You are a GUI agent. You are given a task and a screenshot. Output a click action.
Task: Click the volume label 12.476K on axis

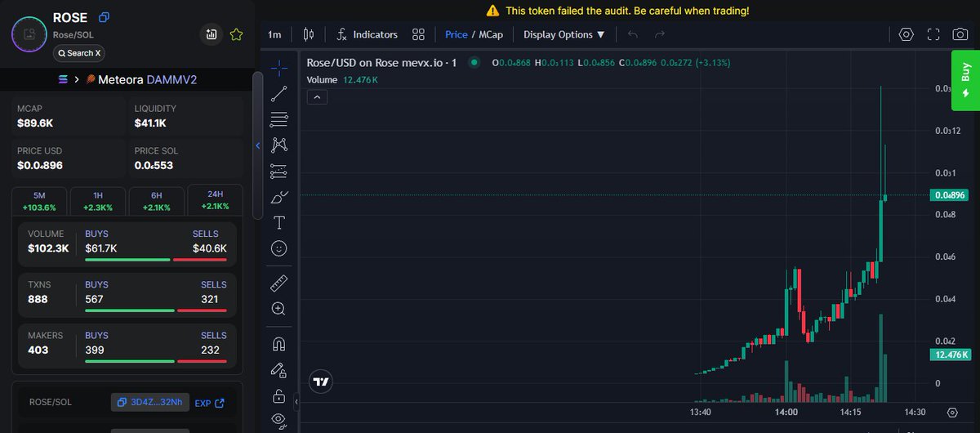click(x=951, y=355)
